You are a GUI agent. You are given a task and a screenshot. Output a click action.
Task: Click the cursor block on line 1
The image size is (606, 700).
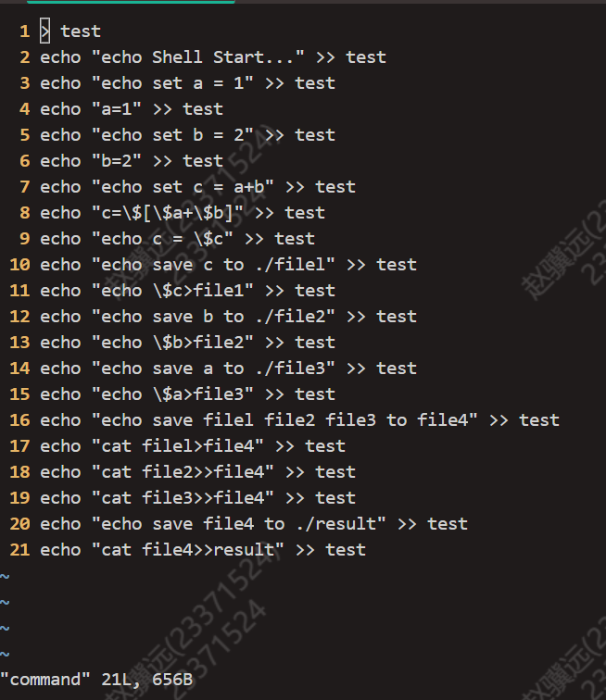(x=44, y=31)
